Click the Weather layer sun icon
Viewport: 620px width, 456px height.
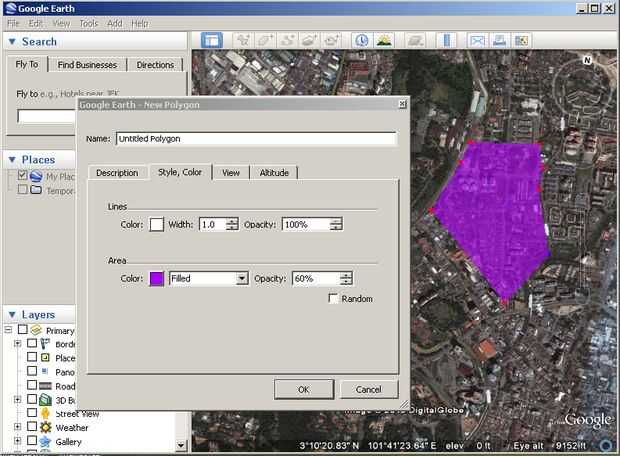coord(45,427)
